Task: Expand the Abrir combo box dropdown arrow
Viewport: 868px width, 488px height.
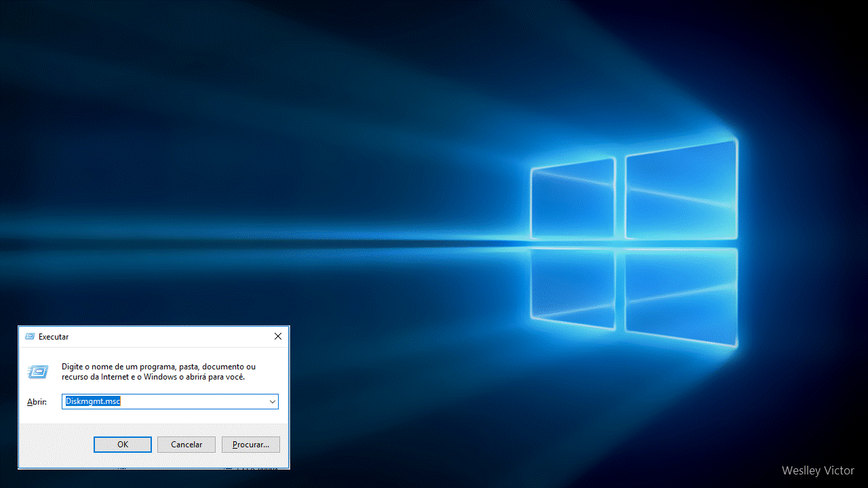Action: click(273, 402)
